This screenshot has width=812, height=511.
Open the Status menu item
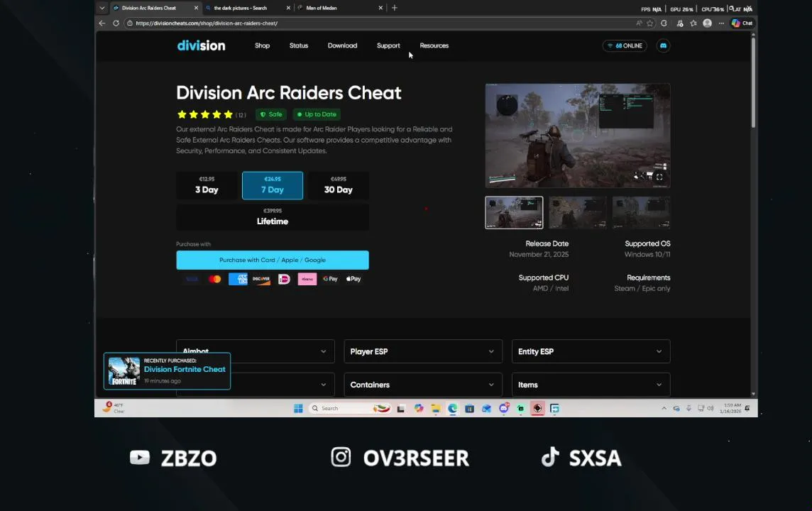[299, 45]
